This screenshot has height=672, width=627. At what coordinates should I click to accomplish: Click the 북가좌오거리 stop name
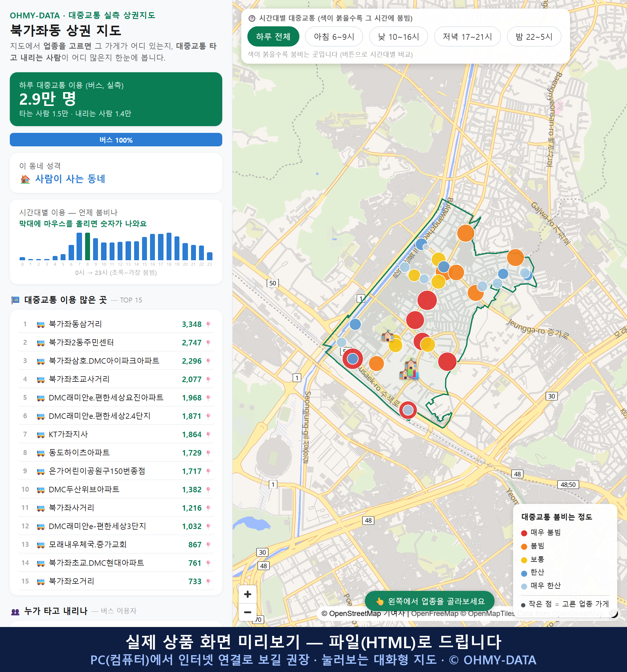coord(71,581)
